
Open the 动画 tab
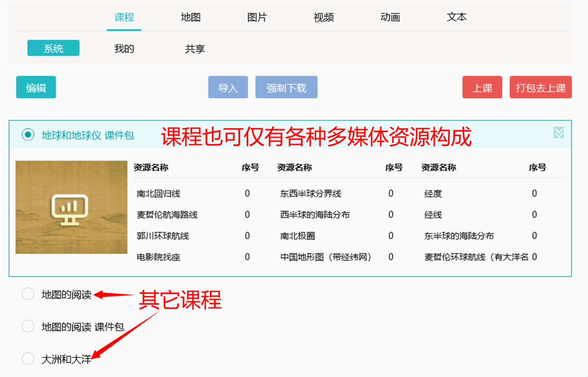click(390, 17)
